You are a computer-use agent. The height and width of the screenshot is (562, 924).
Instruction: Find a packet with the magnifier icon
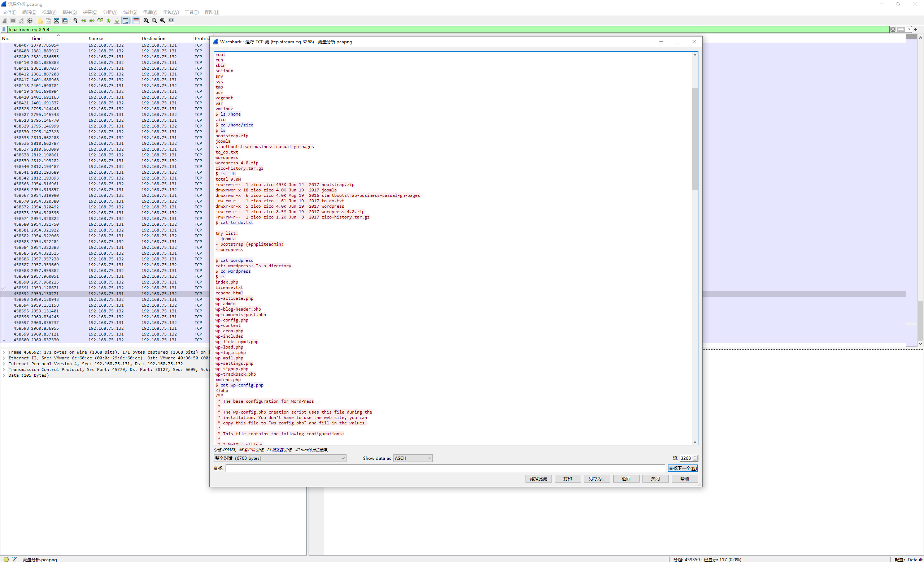75,21
